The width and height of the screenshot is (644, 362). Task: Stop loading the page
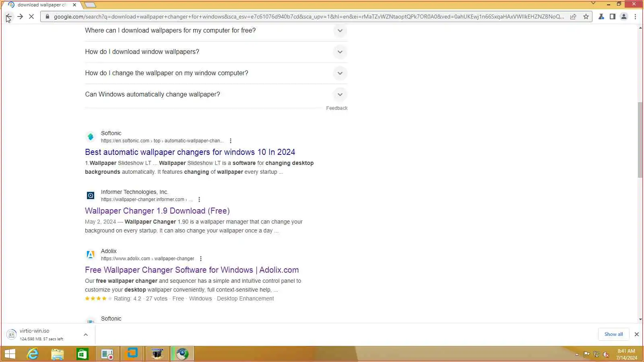tap(32, 16)
